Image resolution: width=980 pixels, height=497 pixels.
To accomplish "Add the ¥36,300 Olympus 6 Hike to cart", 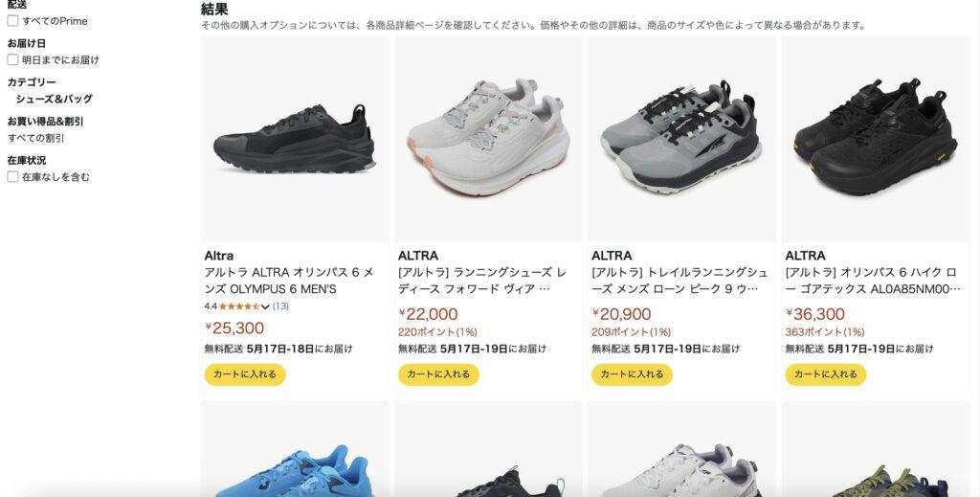I will 826,374.
